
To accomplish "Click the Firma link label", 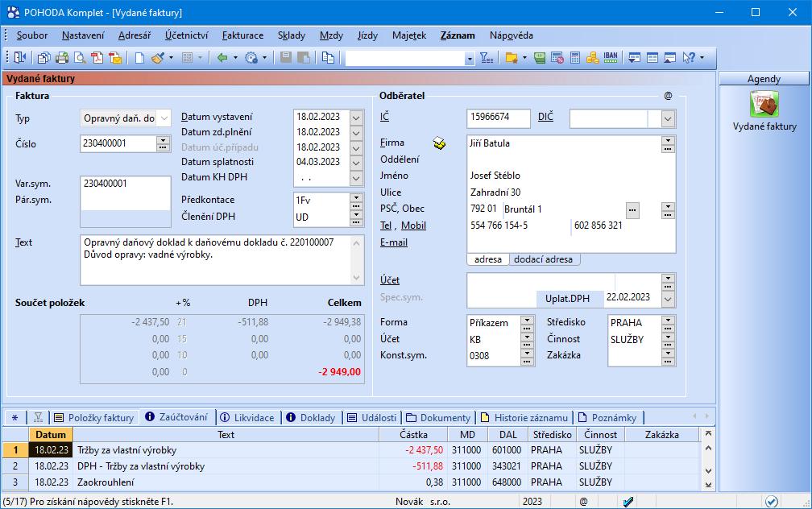I will (392, 143).
